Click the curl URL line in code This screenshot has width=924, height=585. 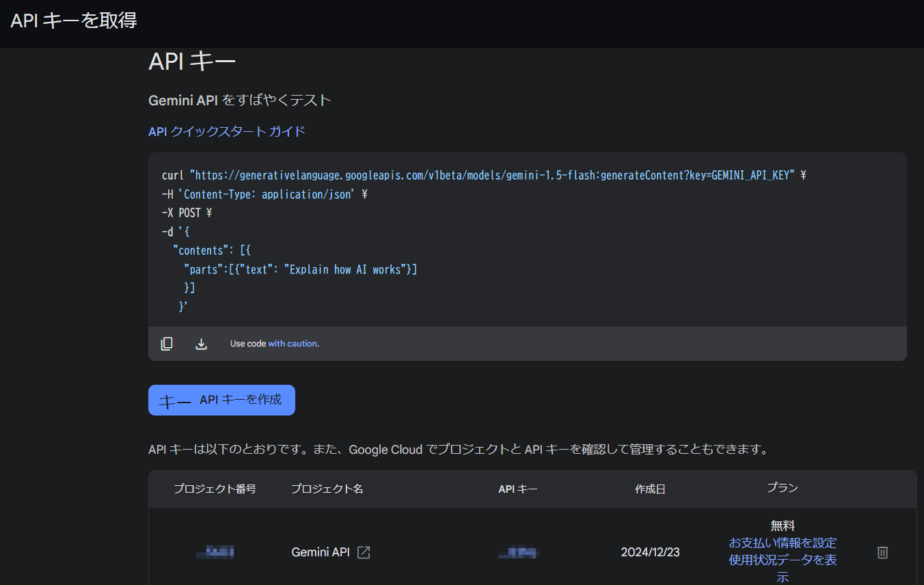click(x=484, y=176)
